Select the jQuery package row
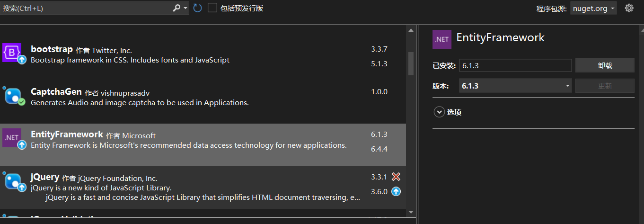 tap(203, 188)
